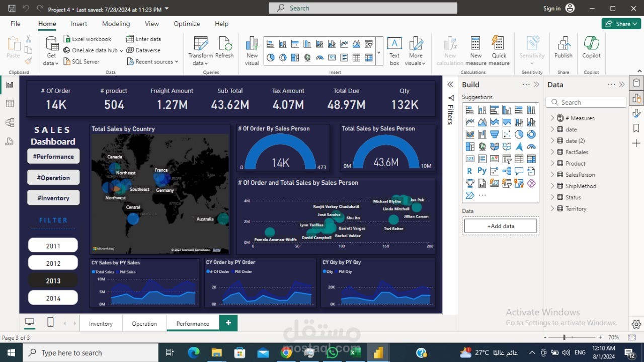Click the #Performance navigation button
The image size is (644, 362).
[53, 157]
